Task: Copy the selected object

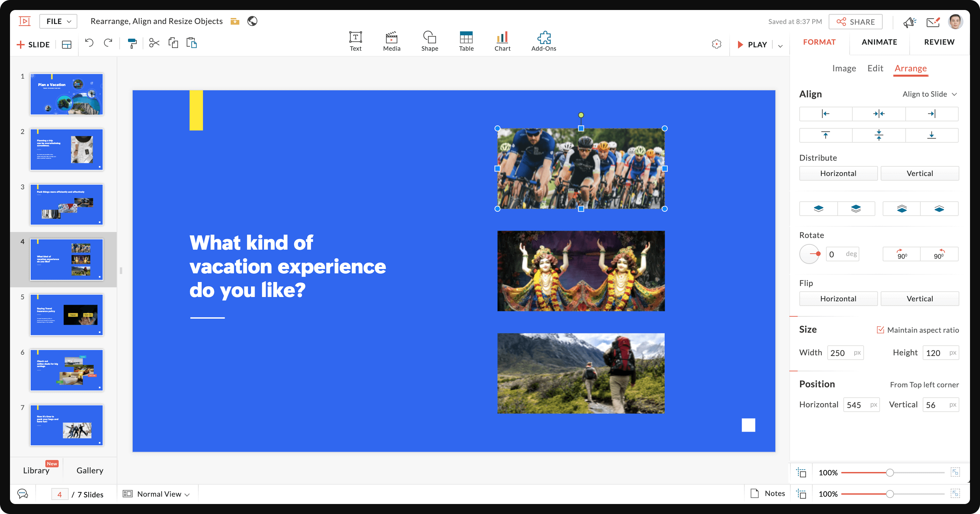Action: 173,43
